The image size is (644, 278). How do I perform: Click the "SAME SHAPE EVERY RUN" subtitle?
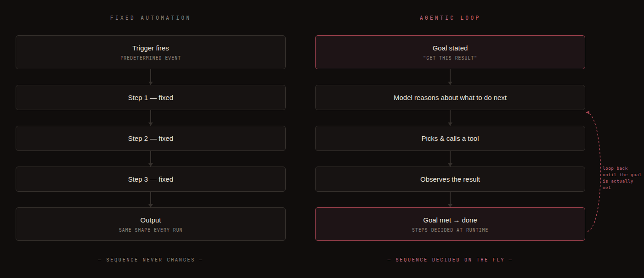(x=151, y=230)
